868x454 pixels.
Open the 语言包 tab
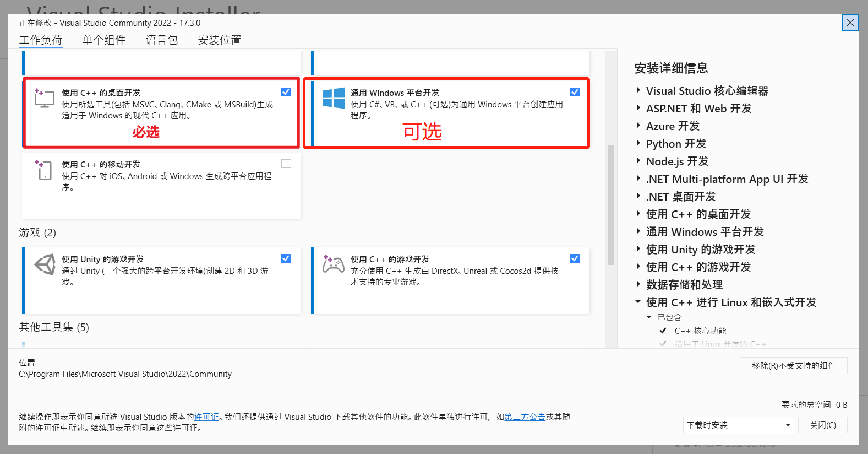tap(162, 40)
